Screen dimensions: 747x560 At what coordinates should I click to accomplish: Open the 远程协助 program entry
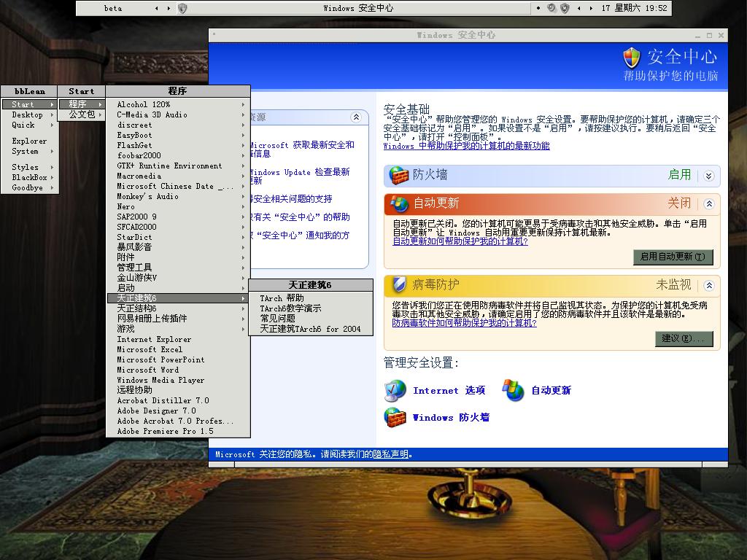click(x=179, y=391)
